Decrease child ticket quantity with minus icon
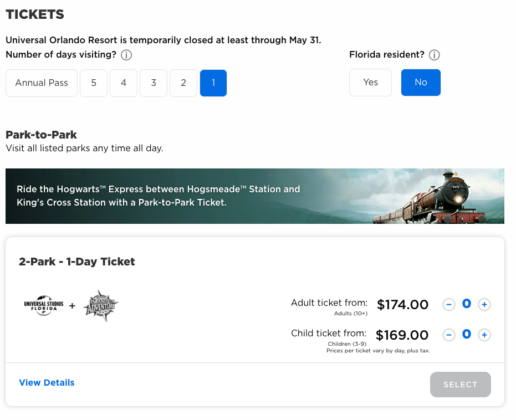516x420 pixels. tap(449, 335)
